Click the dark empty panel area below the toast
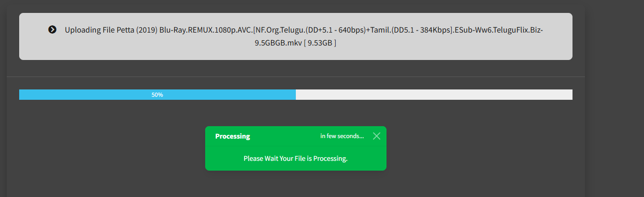Image resolution: width=644 pixels, height=197 pixels. click(296, 184)
